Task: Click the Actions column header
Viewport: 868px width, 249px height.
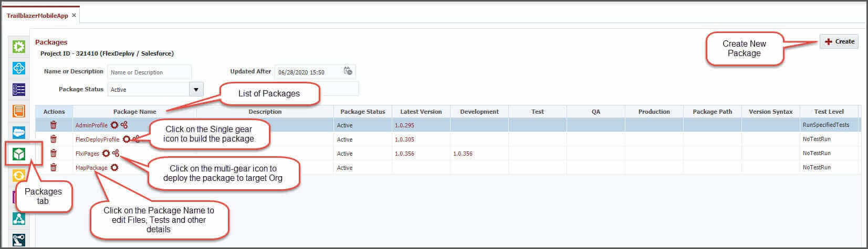Action: [x=54, y=111]
